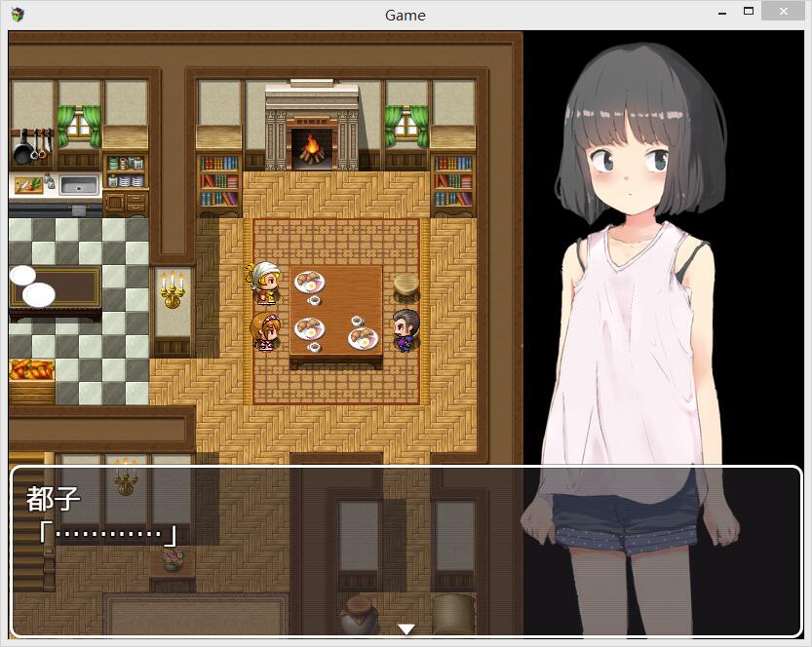Click the crate of carrots
This screenshot has width=812, height=647.
[31, 371]
